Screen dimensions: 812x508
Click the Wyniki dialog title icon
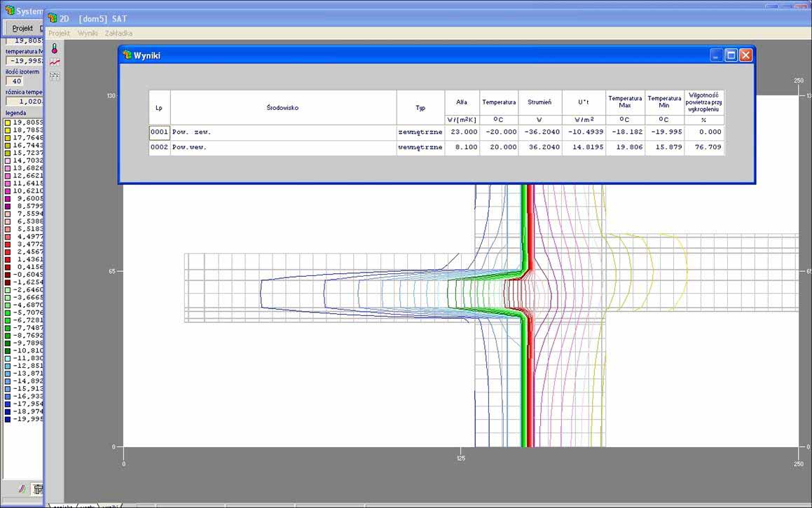click(128, 55)
